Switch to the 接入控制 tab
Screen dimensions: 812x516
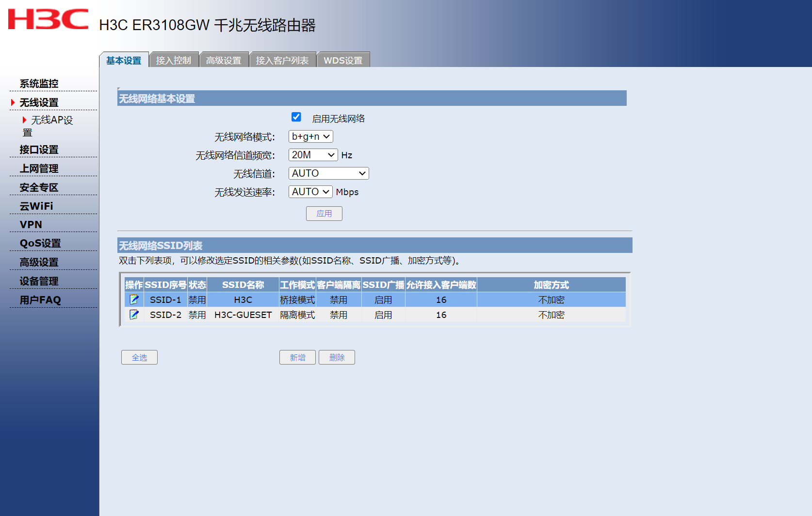(174, 60)
